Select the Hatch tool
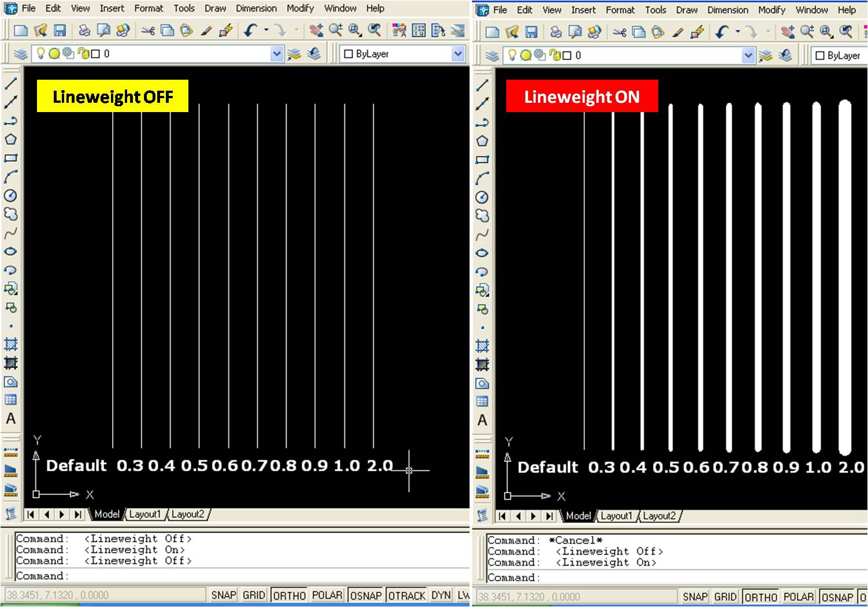Screen dimensions: 868x607 coord(10,343)
